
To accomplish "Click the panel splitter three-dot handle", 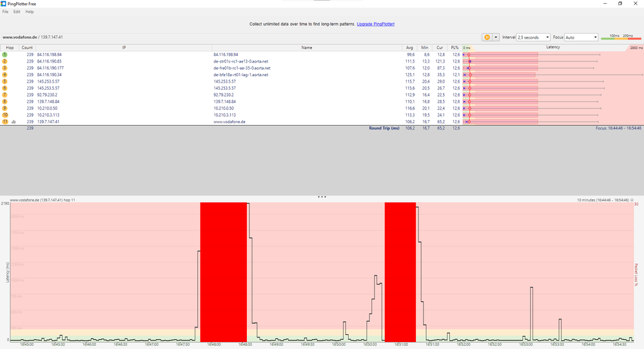I will [322, 197].
